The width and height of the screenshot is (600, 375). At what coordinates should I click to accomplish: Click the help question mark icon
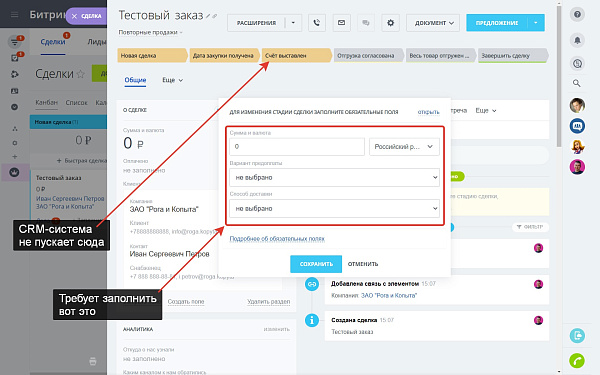click(x=577, y=15)
